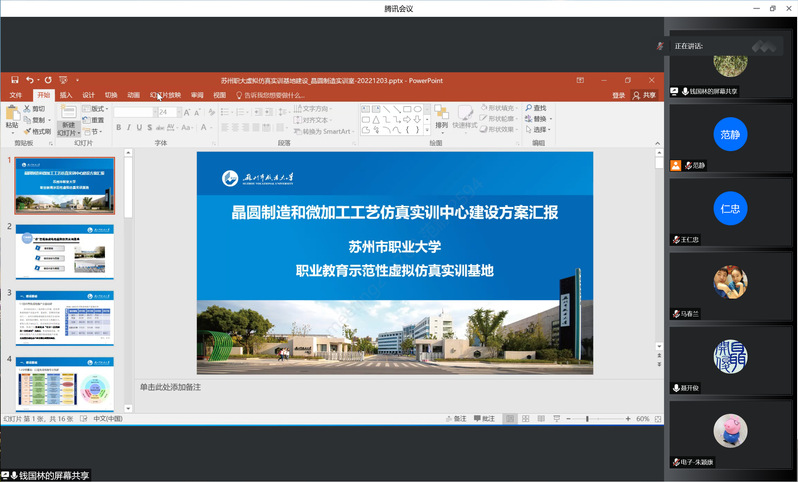Click the Replace (替换) button

coord(538,119)
